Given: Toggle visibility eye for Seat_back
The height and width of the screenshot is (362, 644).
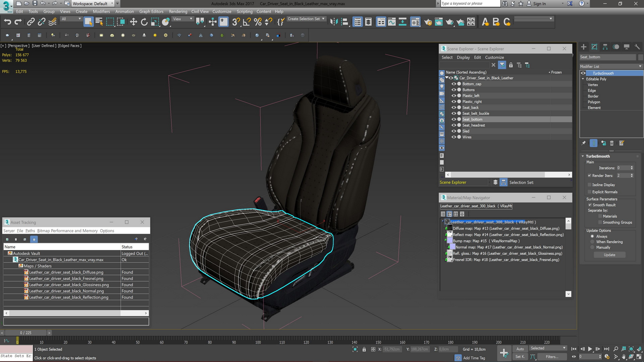Looking at the screenshot, I should [454, 108].
